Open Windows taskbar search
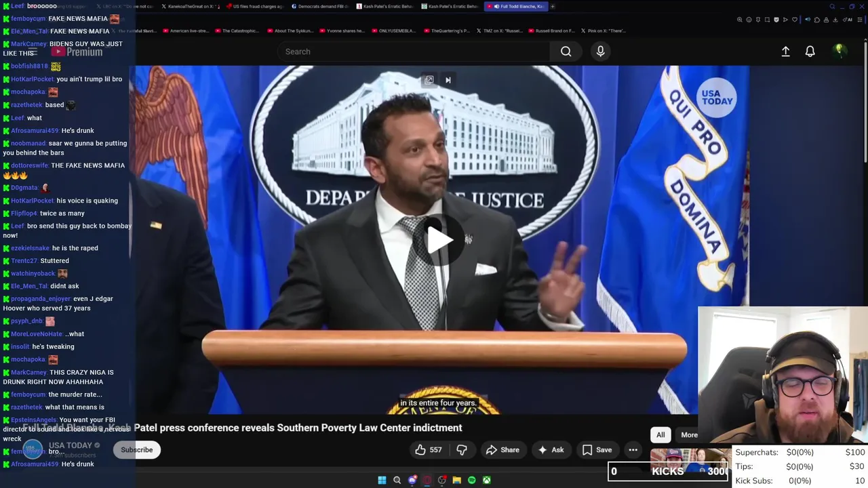Viewport: 868px width, 488px height. pos(397,480)
